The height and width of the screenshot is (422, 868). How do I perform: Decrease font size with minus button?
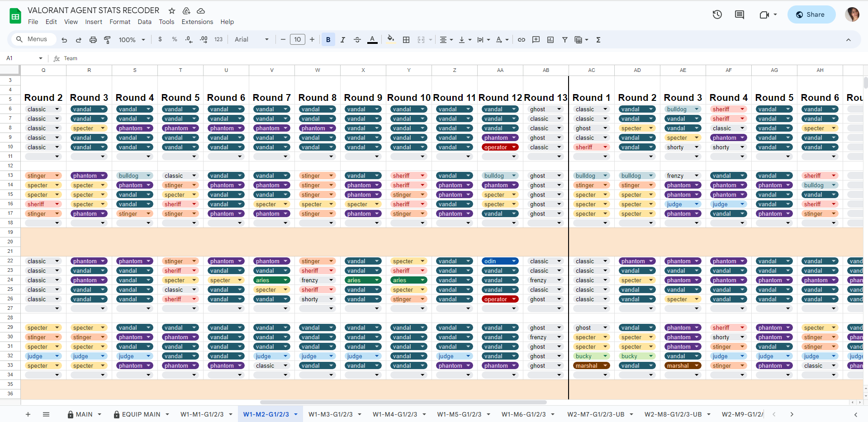coord(283,40)
